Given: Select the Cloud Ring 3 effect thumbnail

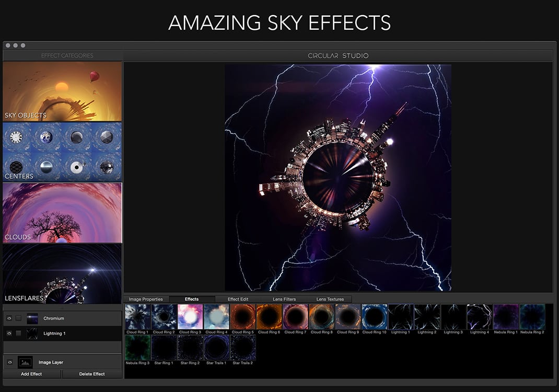Looking at the screenshot, I should click(x=191, y=317).
